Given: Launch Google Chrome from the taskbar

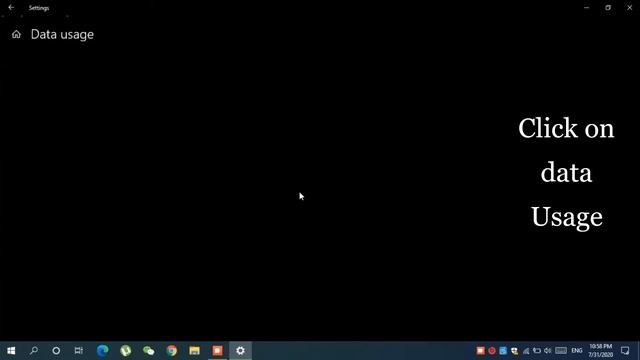Looking at the screenshot, I should [x=172, y=351].
